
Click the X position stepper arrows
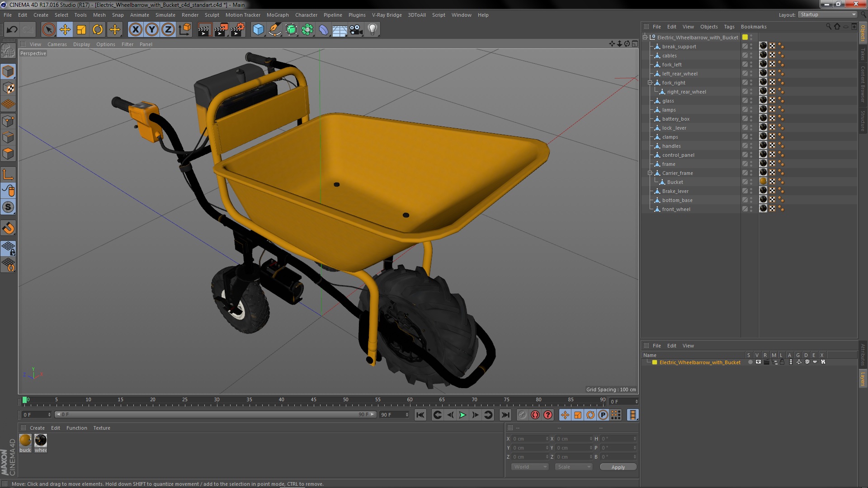click(x=547, y=439)
